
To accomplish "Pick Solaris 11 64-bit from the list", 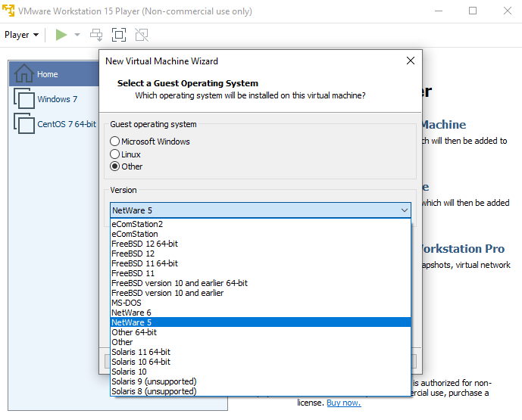I will click(261, 352).
